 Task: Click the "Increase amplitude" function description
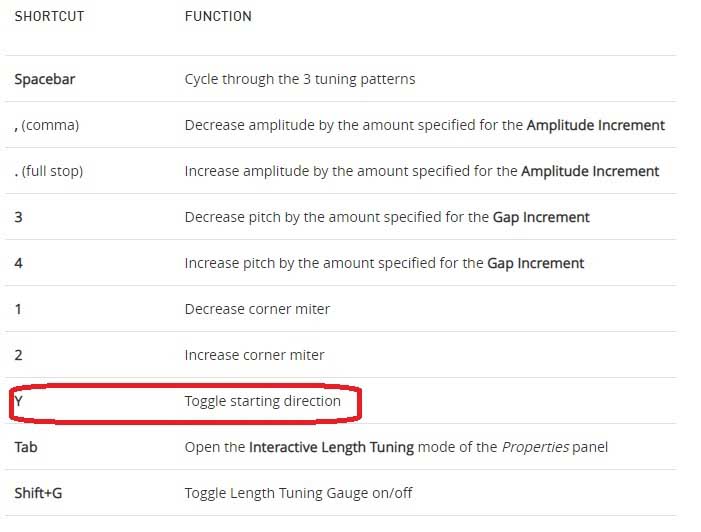point(351,171)
